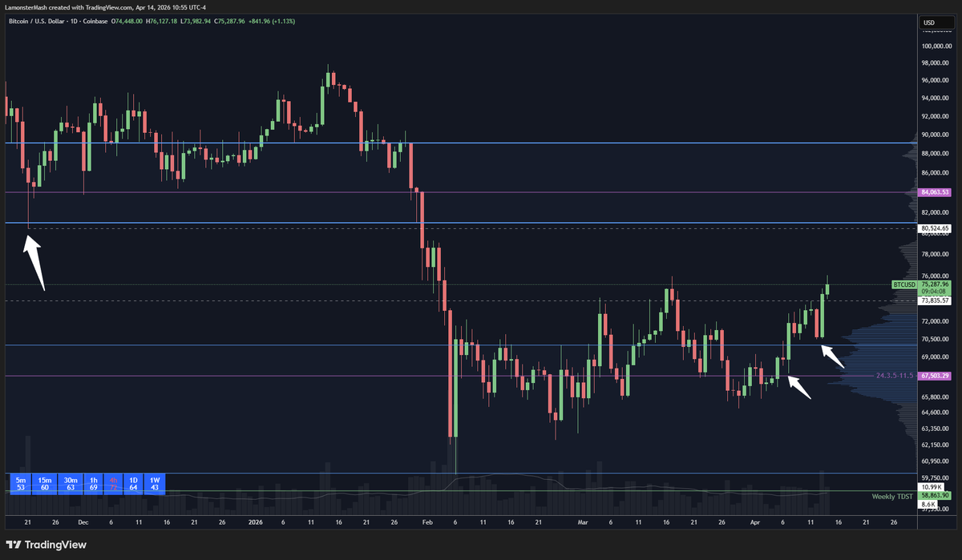
Task: Click the 64,600.00 price axis value
Action: click(x=936, y=413)
